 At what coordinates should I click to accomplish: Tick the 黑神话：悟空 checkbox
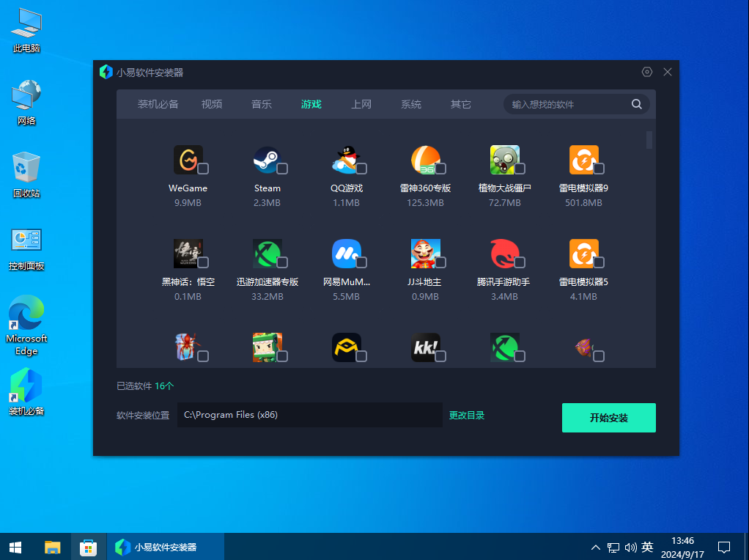click(x=203, y=262)
